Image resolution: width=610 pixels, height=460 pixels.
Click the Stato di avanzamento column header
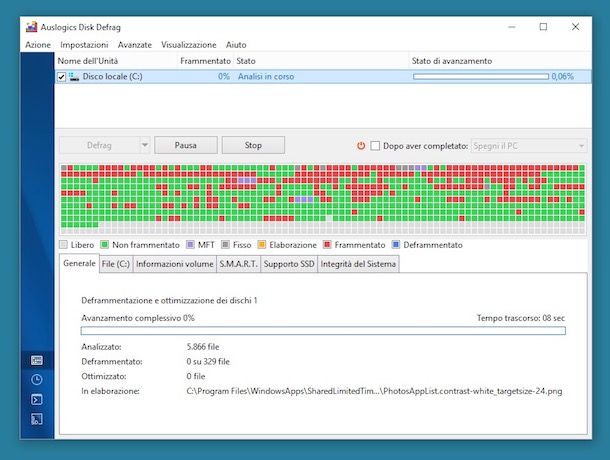[x=500, y=61]
